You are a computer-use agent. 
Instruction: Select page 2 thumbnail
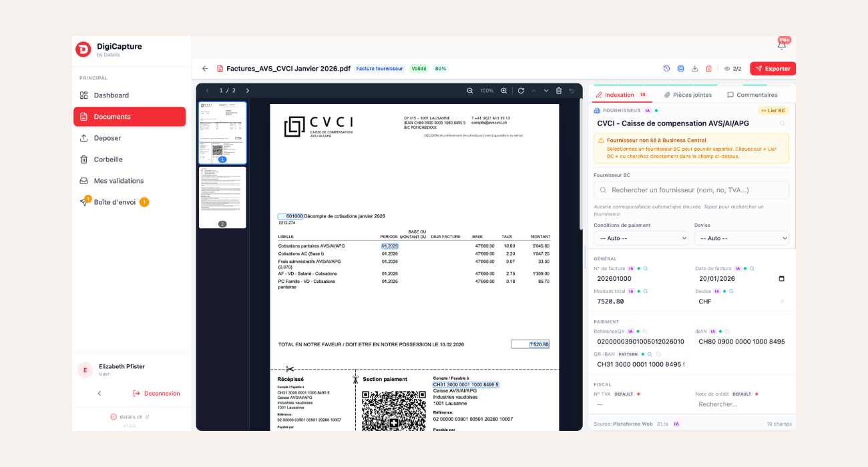[x=222, y=197]
